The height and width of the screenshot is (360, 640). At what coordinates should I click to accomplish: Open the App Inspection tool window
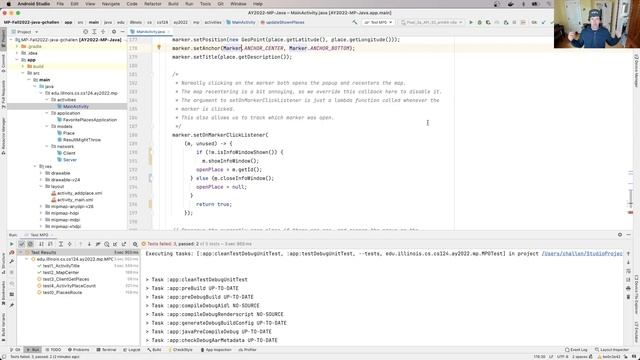(x=216, y=350)
